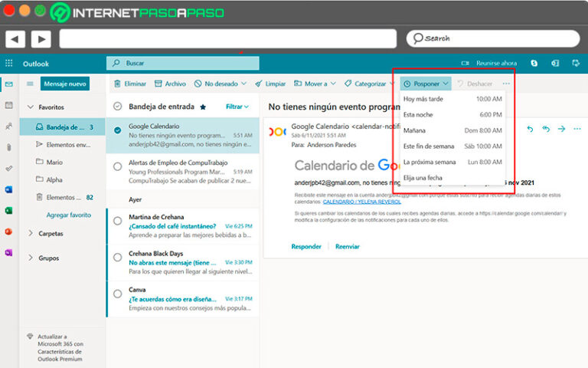Open Elementos enviados folder

63,145
